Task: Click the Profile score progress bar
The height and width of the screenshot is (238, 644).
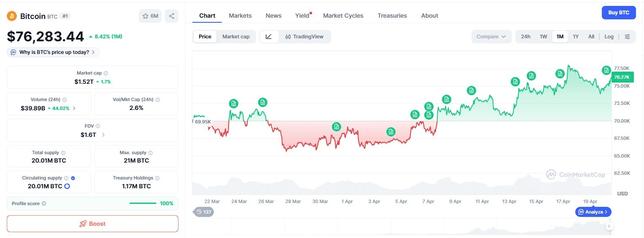Action: click(x=143, y=203)
